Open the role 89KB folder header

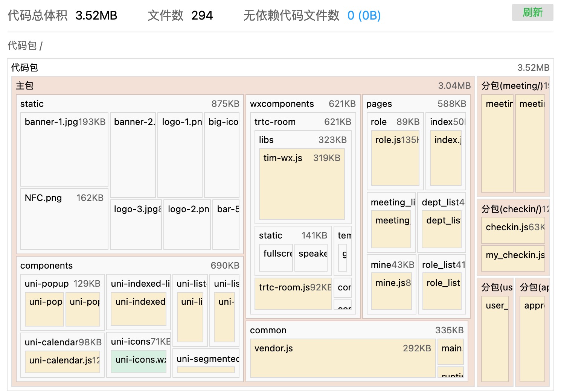[395, 122]
